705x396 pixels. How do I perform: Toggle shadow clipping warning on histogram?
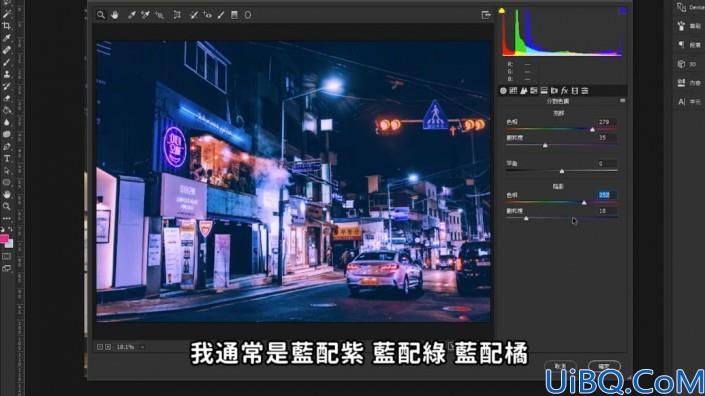point(502,11)
